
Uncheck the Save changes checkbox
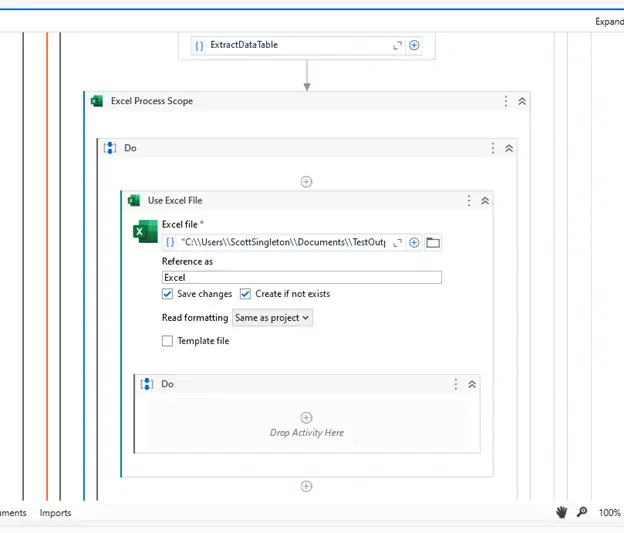168,294
